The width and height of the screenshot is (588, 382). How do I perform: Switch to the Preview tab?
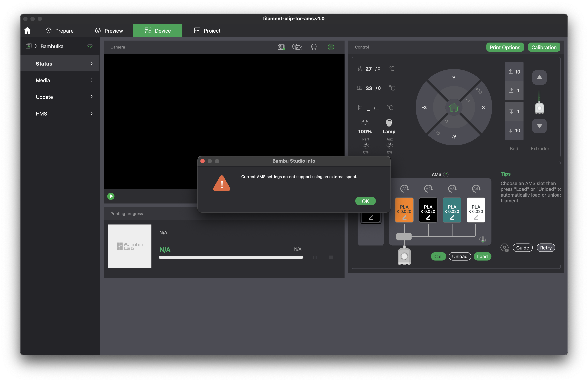point(109,31)
